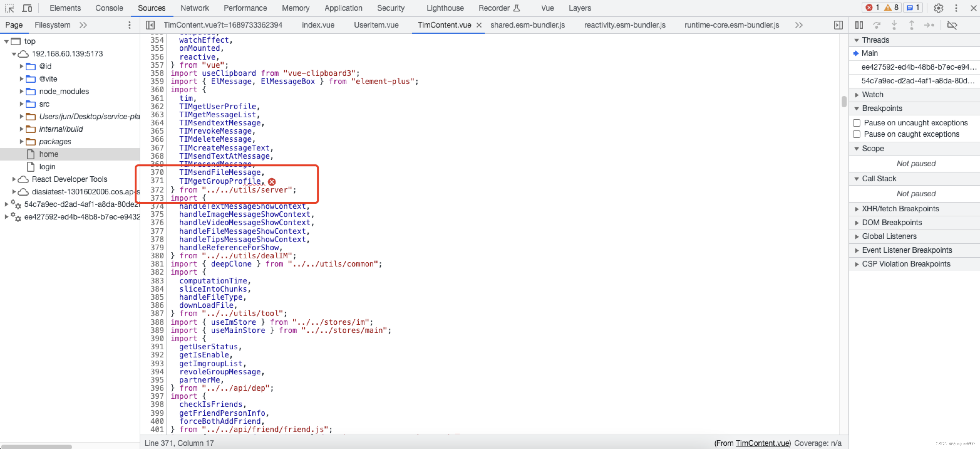Click the red error icon on line 371
This screenshot has height=449, width=980.
click(272, 182)
